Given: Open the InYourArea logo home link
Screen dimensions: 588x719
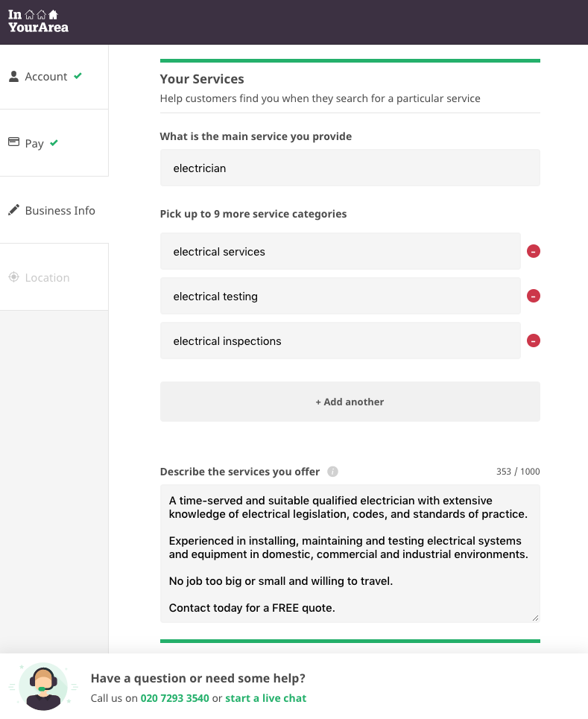Looking at the screenshot, I should click(39, 22).
